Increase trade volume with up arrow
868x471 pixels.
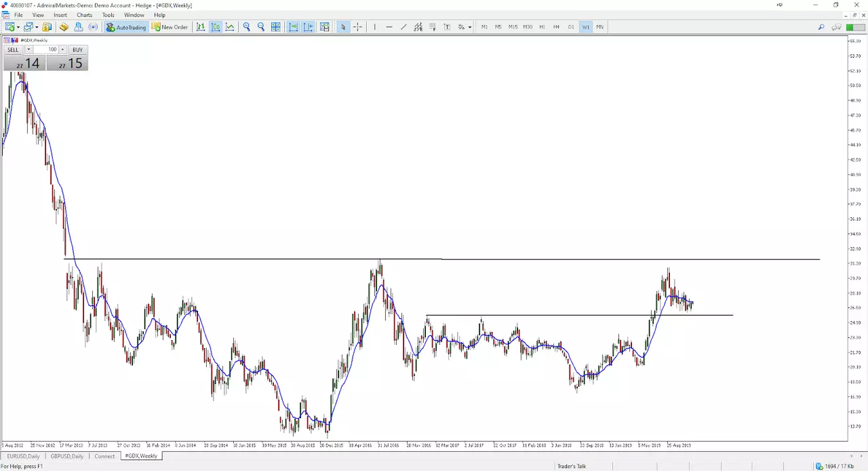[x=62, y=50]
